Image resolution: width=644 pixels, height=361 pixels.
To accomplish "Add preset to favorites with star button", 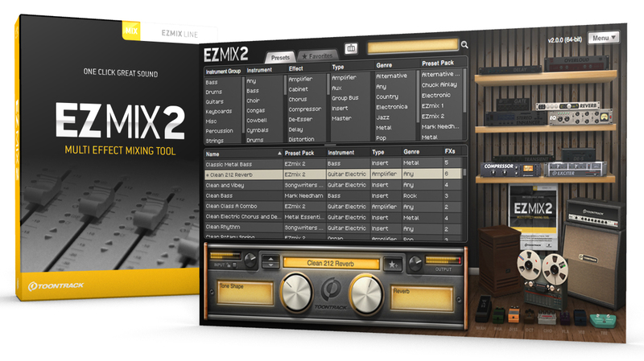I will 393,265.
